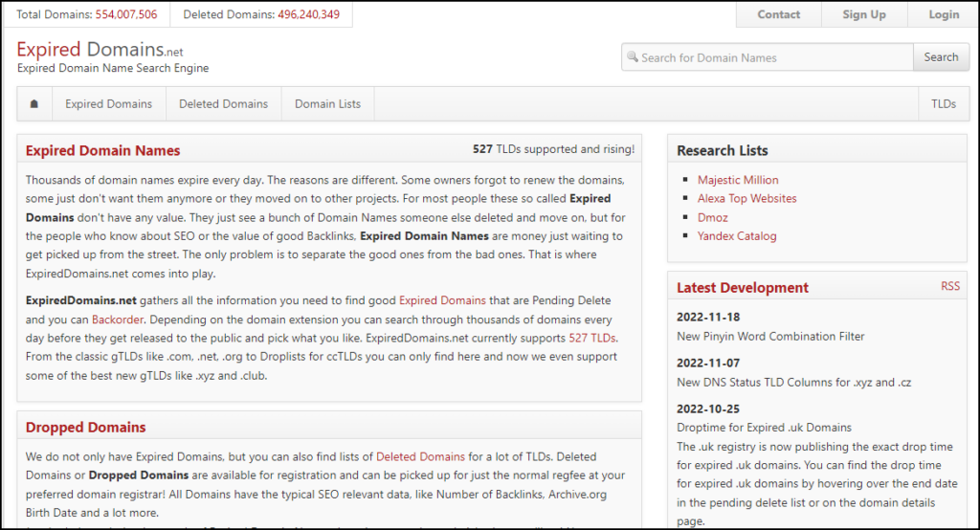The image size is (980, 530).
Task: Click the Sign Up button
Action: click(x=864, y=14)
